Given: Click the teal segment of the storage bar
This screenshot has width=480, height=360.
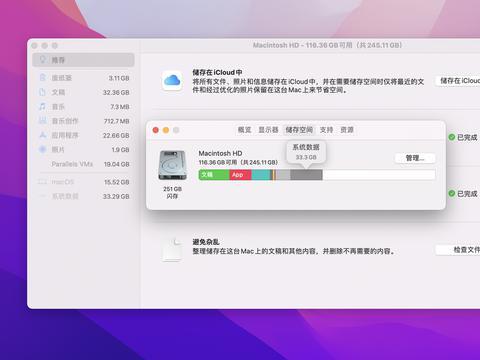Looking at the screenshot, I should (261, 175).
